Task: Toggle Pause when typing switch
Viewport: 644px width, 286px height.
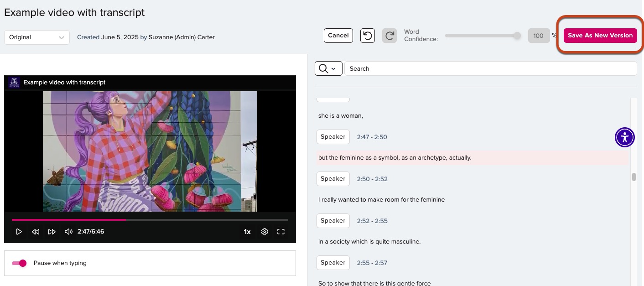Action: [19, 263]
